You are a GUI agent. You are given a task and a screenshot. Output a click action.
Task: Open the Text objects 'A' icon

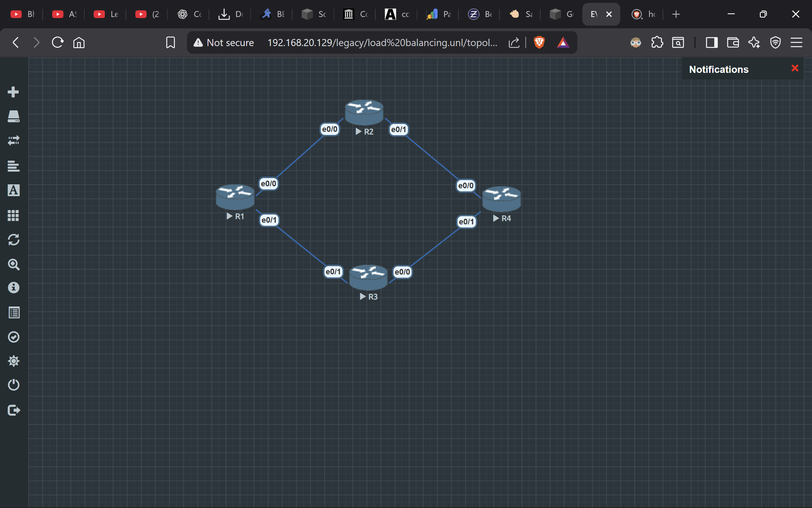[x=13, y=190]
